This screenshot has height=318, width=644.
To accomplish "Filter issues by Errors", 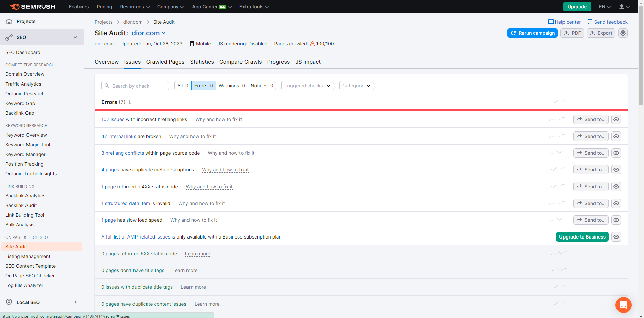I will pyautogui.click(x=204, y=86).
